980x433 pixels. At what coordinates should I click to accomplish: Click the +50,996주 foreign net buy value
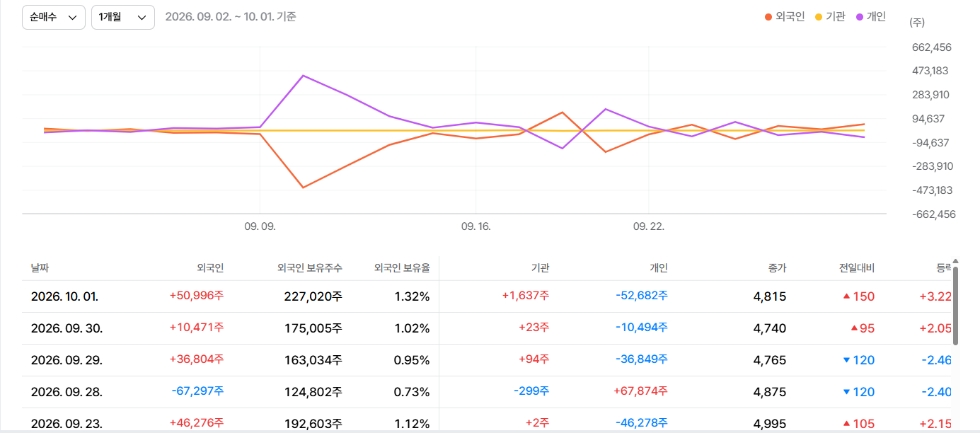197,296
